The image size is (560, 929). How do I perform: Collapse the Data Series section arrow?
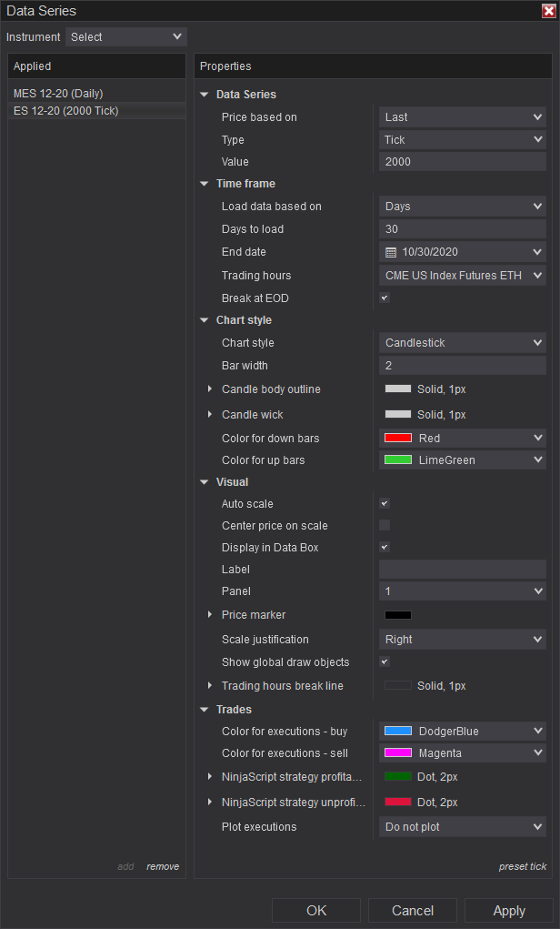204,95
